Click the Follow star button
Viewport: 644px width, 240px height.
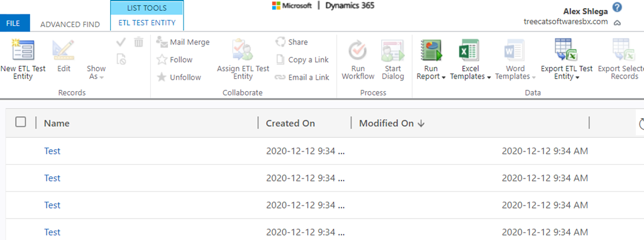coord(175,60)
